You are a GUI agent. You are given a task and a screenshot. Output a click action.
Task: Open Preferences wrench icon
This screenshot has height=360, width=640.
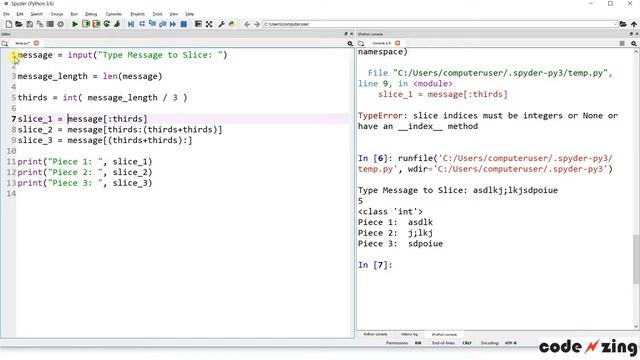(x=221, y=24)
